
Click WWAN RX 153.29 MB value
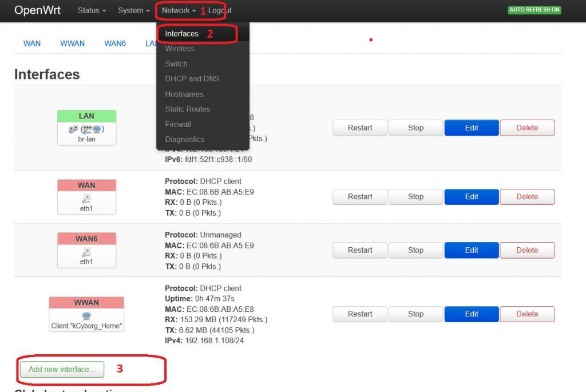(x=224, y=320)
